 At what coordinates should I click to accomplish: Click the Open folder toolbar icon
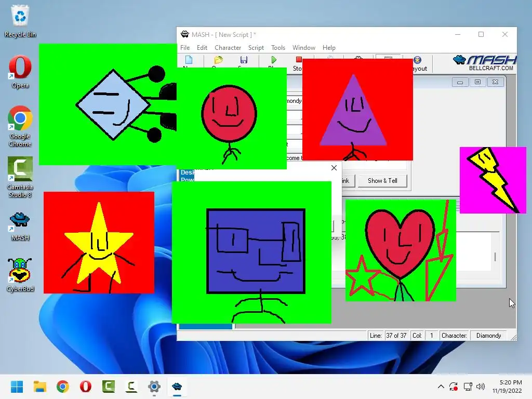pos(218,60)
